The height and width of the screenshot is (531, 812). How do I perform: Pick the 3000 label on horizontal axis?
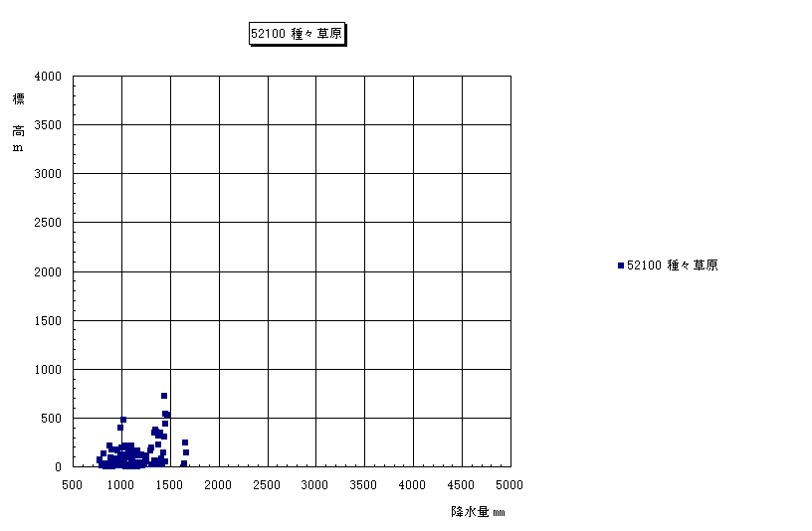315,485
